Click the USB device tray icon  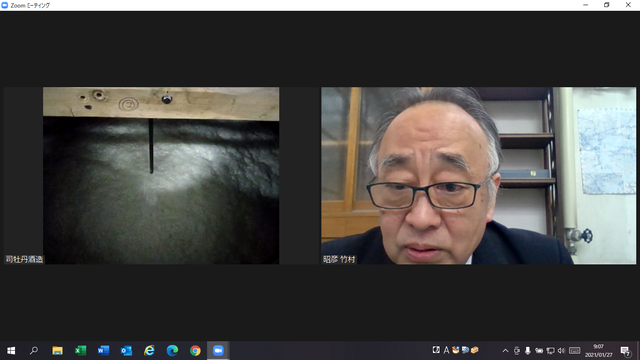pos(517,351)
